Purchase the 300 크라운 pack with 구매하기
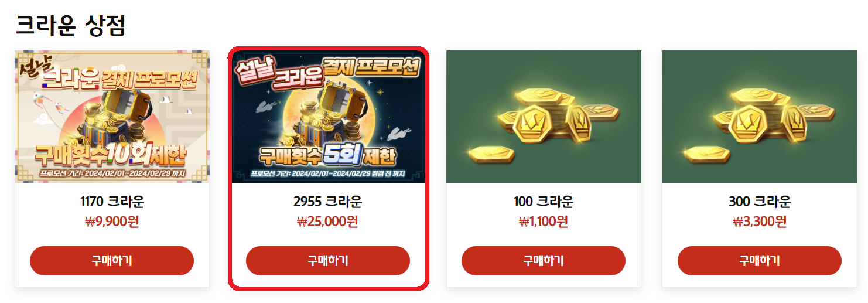868x303 pixels. click(x=760, y=261)
